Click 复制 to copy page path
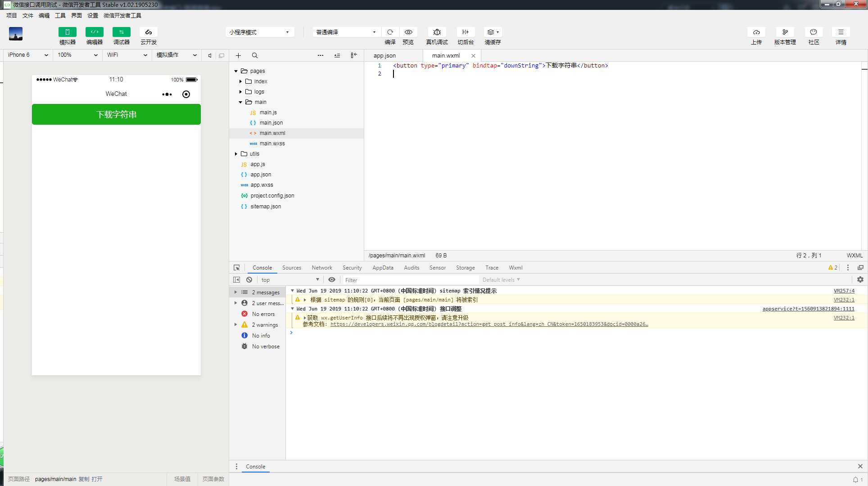 click(84, 479)
